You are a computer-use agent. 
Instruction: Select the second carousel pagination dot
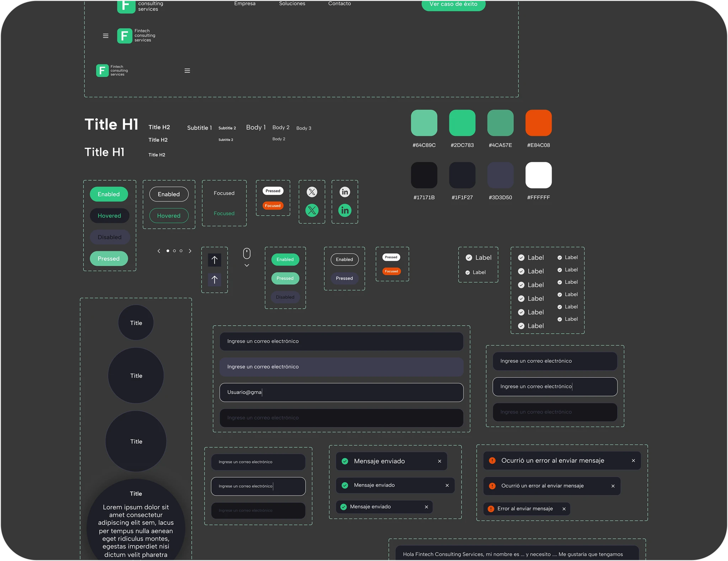coord(174,251)
